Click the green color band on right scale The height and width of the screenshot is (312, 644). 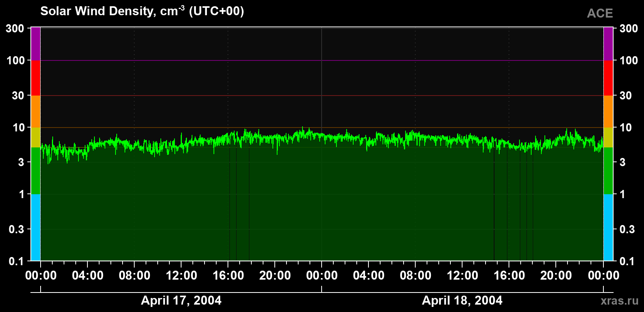(608, 171)
